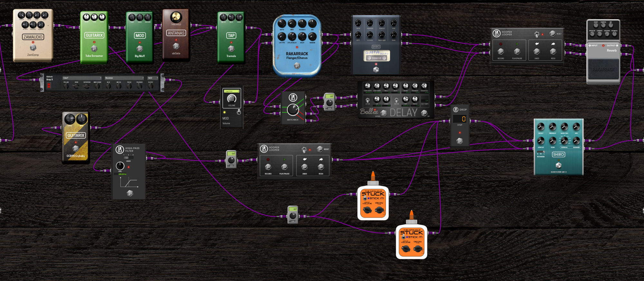644x281 pixels.
Task: Toggle the abGate pedal footswitch
Action: pyautogui.click(x=176, y=46)
